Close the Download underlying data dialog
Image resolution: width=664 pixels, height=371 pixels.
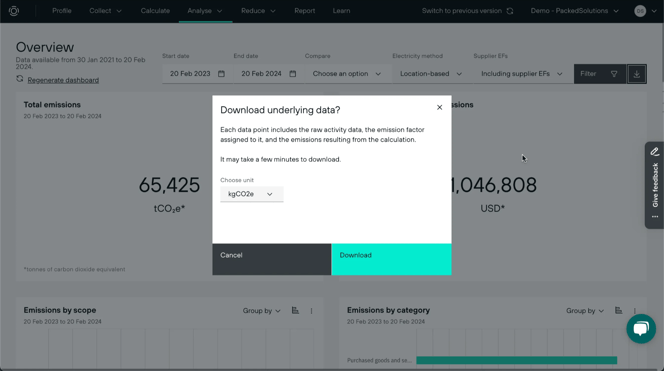point(440,108)
